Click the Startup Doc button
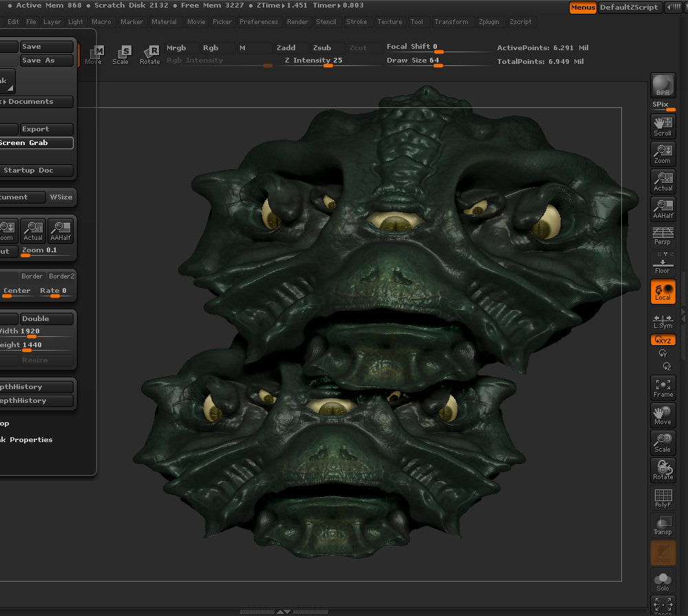Viewport: 688px width, 616px height. 36,170
